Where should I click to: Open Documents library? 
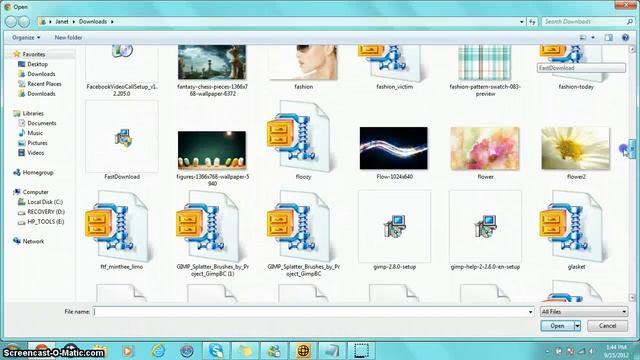[x=42, y=123]
